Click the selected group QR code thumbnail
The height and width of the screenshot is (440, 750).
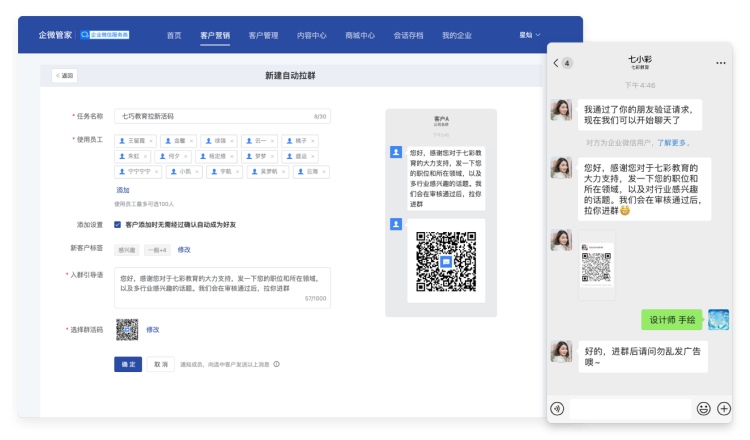[126, 328]
